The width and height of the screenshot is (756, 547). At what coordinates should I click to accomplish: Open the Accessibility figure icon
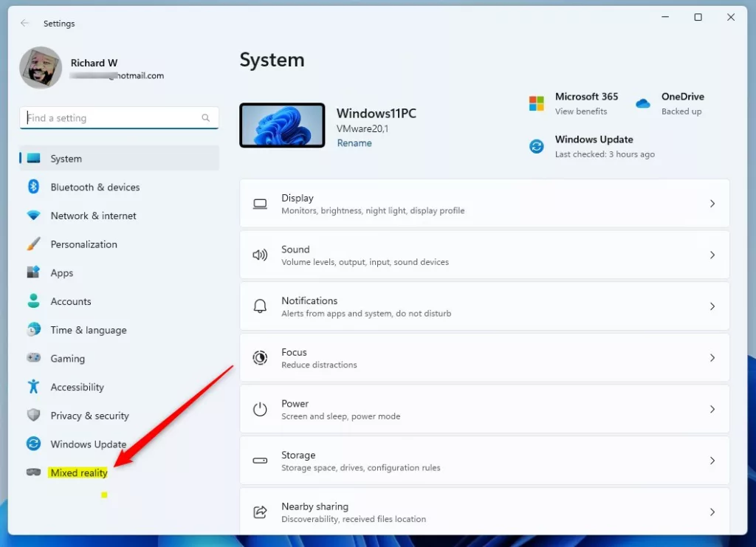pos(33,387)
